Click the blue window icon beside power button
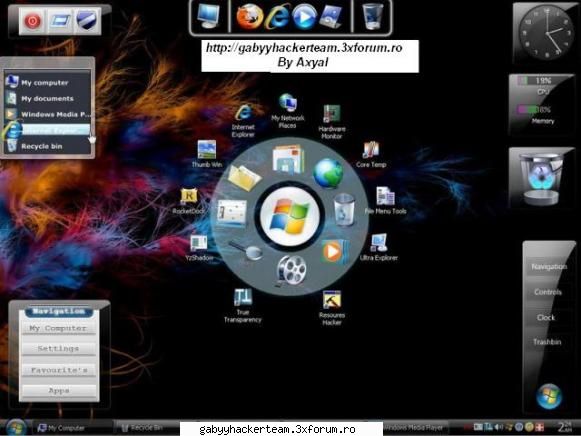This screenshot has width=581, height=436. [60, 20]
